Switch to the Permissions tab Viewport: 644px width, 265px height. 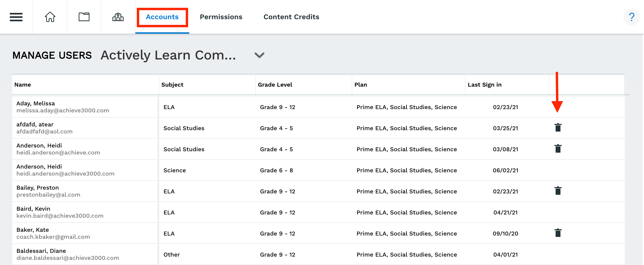coord(221,17)
